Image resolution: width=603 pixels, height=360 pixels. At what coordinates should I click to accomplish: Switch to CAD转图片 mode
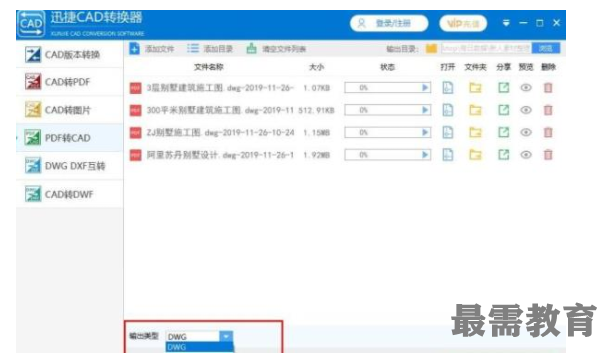point(69,110)
